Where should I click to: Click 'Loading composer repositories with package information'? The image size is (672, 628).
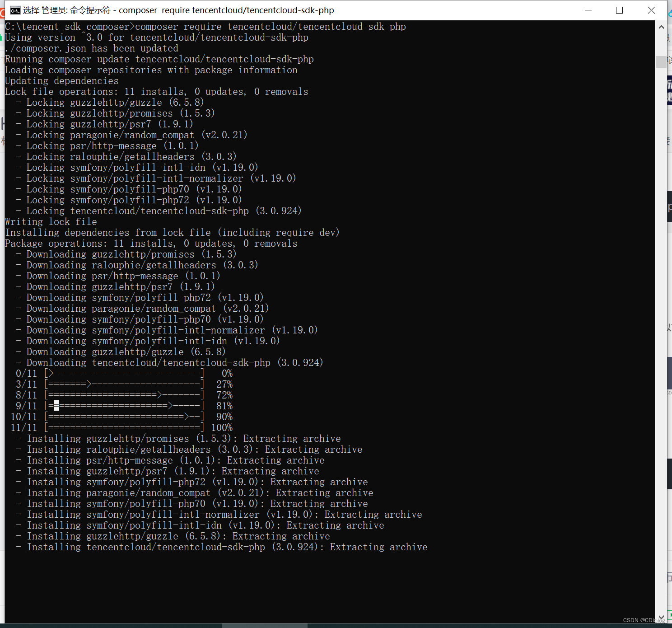[151, 70]
